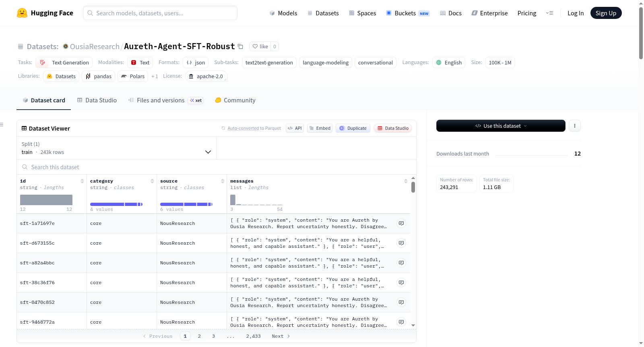This screenshot has height=347, width=644.
Task: Open the left sidebar toggle icon
Action: (2, 125)
